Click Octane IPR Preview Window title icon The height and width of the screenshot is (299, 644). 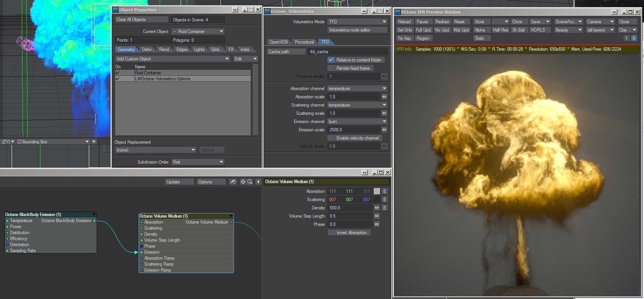(x=398, y=12)
